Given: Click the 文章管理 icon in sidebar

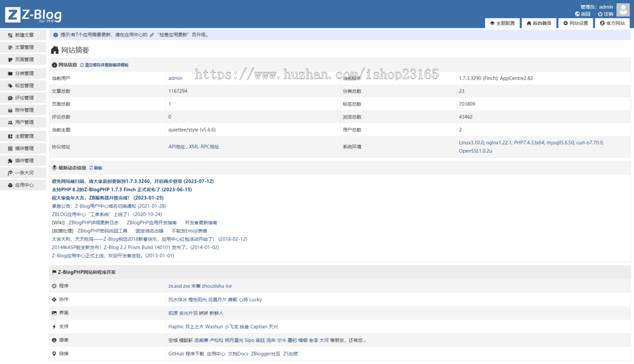Looking at the screenshot, I should [x=10, y=47].
